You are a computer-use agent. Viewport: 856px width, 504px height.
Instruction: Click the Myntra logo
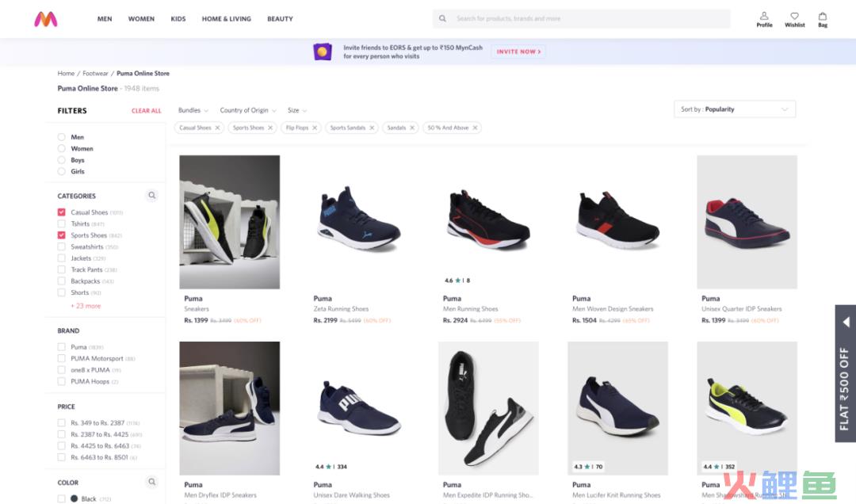(46, 19)
